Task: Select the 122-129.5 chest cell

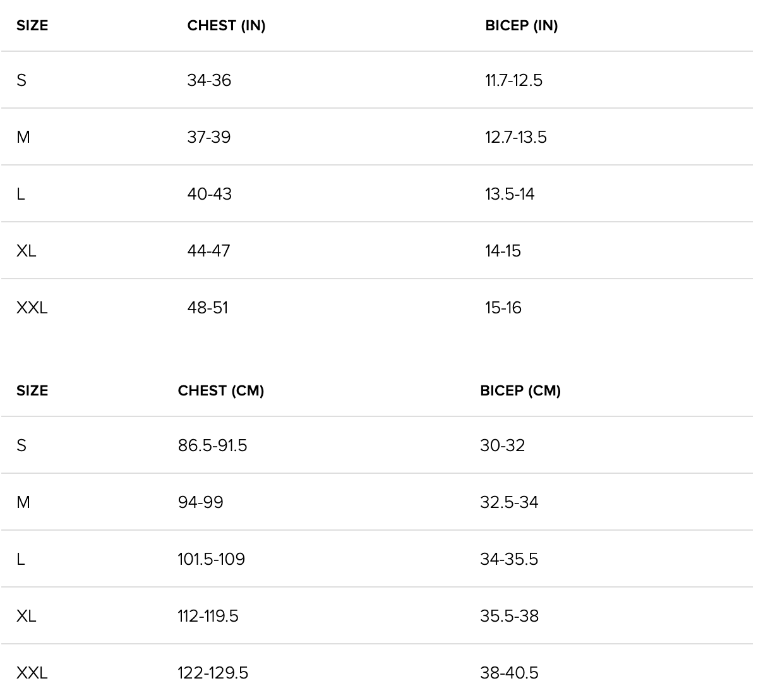Action: coord(213,673)
